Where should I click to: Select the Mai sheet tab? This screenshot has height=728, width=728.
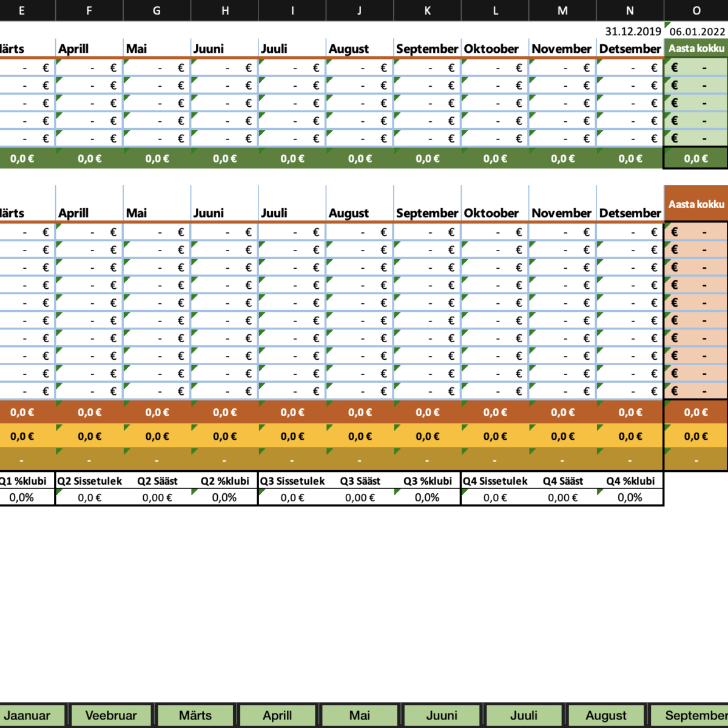point(360,715)
